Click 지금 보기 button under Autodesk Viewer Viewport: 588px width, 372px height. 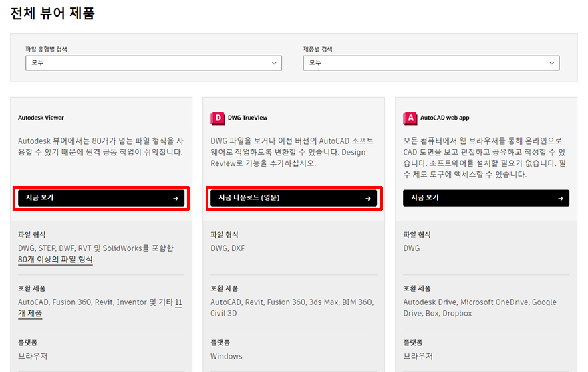pos(102,198)
